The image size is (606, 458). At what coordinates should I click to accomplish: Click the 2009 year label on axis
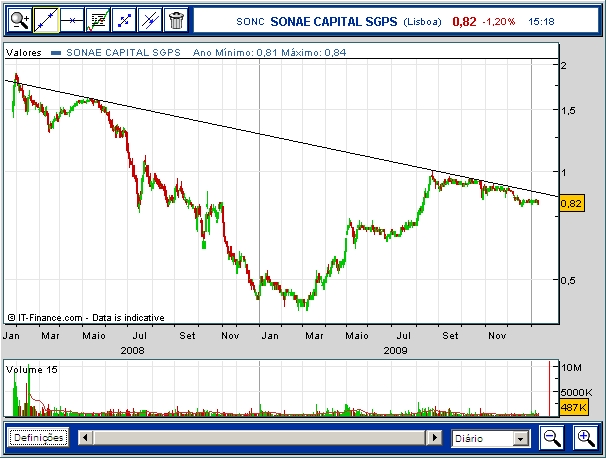coord(395,351)
